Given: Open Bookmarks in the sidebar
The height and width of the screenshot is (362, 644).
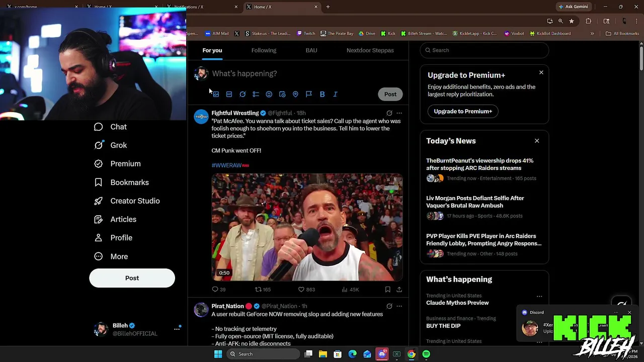Looking at the screenshot, I should (122, 183).
